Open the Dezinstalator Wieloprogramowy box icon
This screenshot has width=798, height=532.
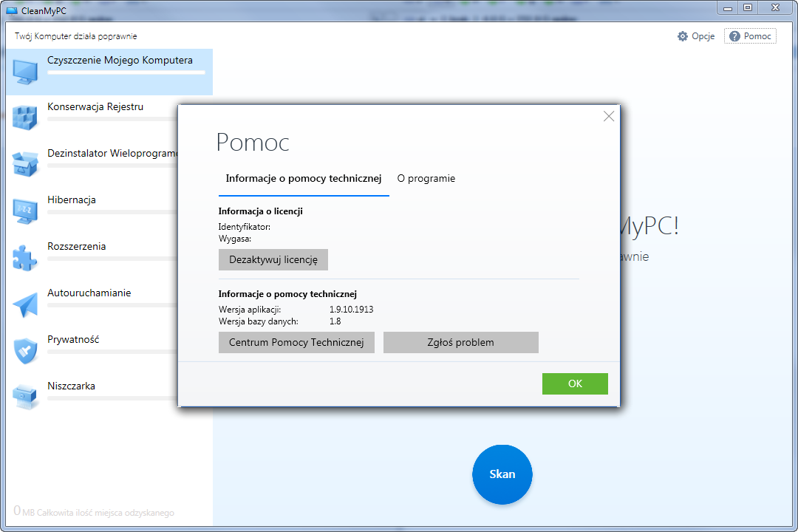coord(25,164)
